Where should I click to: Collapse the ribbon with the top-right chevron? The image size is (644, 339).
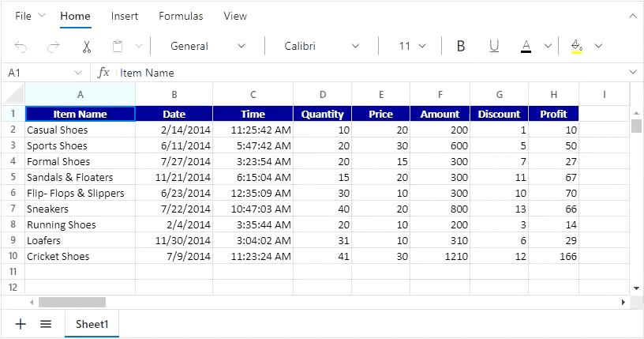pyautogui.click(x=632, y=16)
